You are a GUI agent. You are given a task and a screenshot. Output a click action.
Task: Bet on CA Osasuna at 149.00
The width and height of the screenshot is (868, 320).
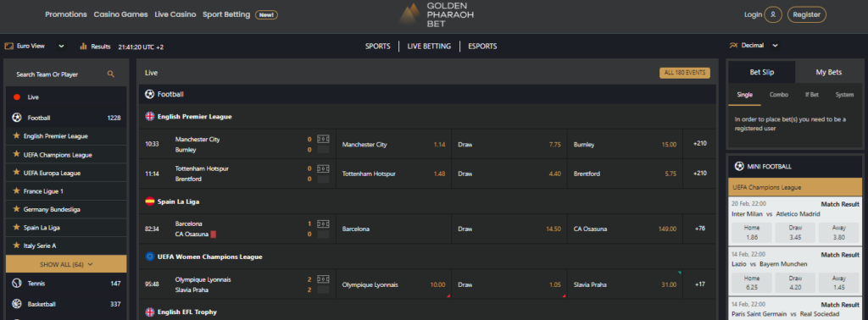pyautogui.click(x=626, y=229)
